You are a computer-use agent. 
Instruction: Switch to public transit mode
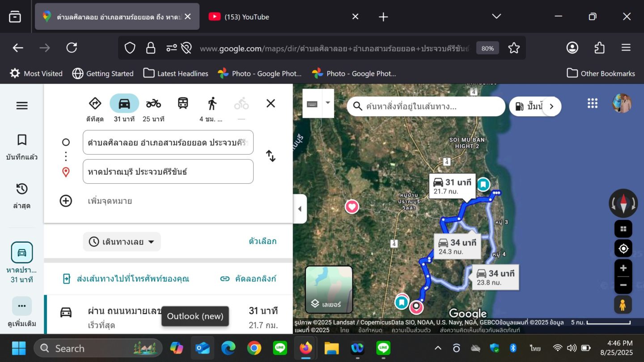[x=183, y=104]
